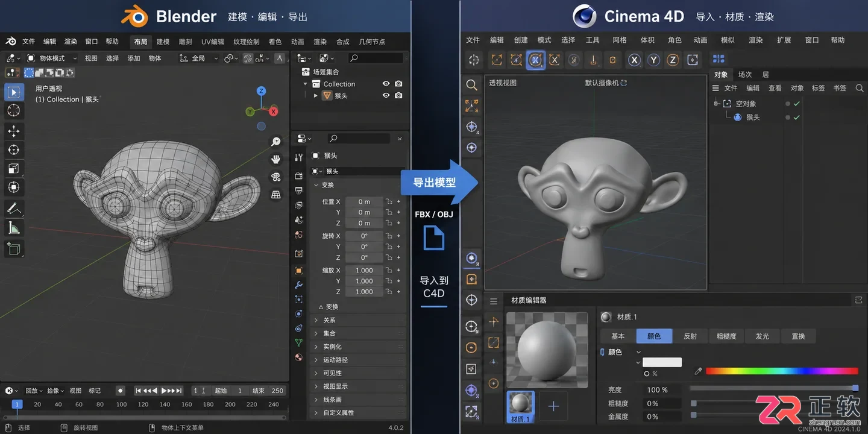This screenshot has width=868, height=434.
Task: Select the Blender annotate pencil tool
Action: 14,209
